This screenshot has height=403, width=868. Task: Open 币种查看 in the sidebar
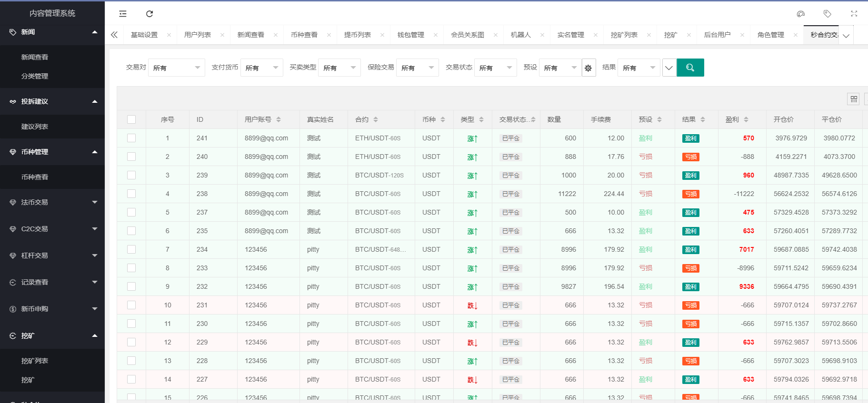click(x=52, y=177)
